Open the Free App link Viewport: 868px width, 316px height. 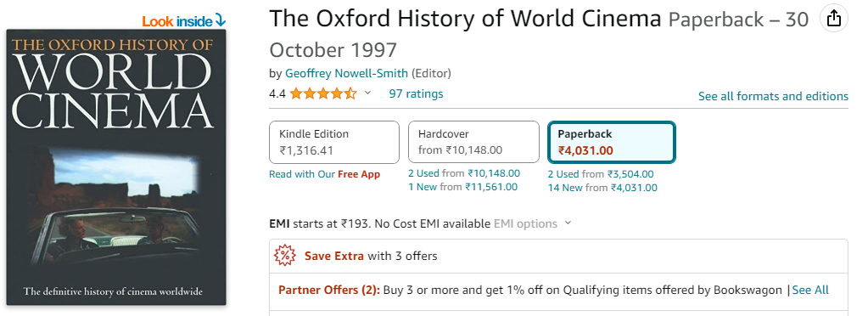pyautogui.click(x=359, y=174)
